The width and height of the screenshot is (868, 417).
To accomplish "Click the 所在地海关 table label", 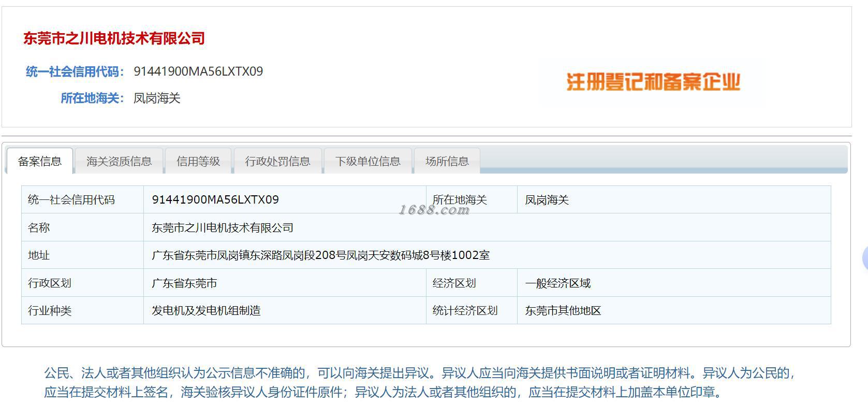I will (x=460, y=200).
